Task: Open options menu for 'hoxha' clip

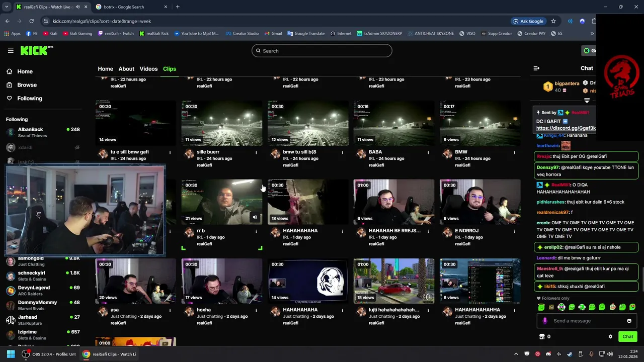Action: click(x=256, y=310)
